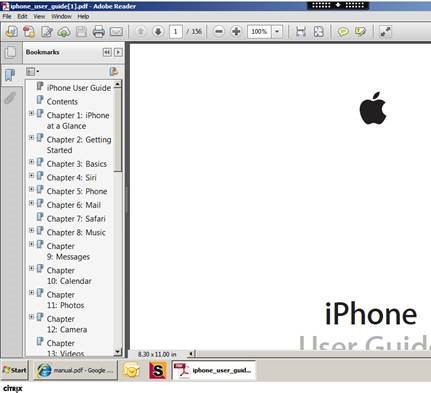431x393 pixels.
Task: Expand Chapter 3: Basics bookmark
Action: (31, 162)
